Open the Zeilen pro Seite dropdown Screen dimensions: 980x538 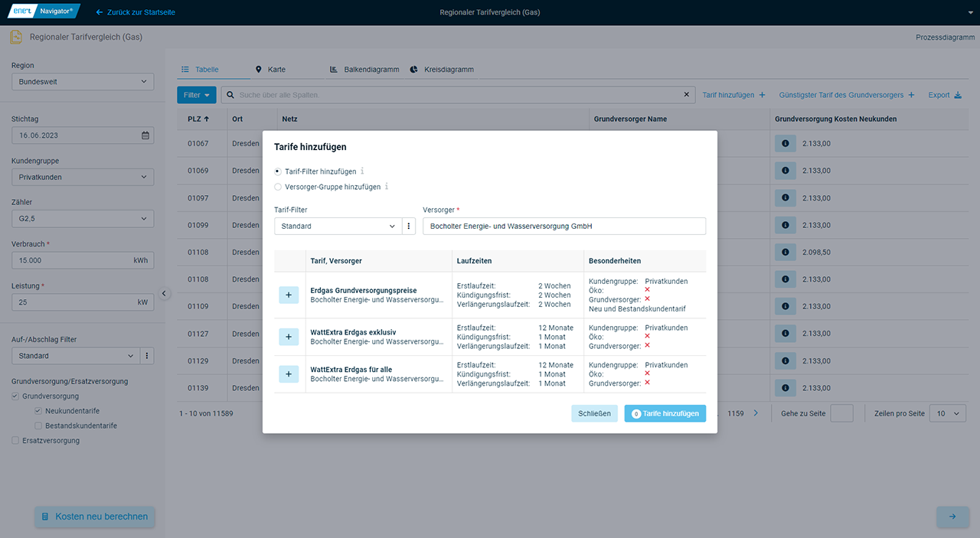tap(948, 413)
